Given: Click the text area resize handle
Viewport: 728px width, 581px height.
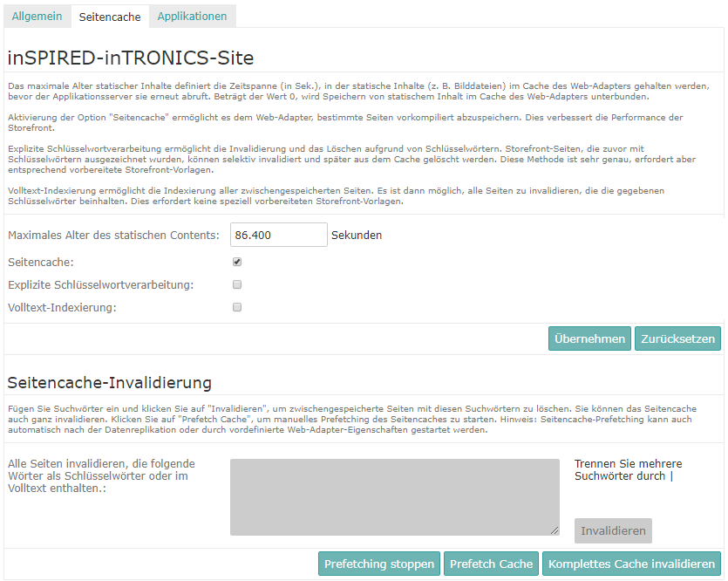Looking at the screenshot, I should [555, 530].
